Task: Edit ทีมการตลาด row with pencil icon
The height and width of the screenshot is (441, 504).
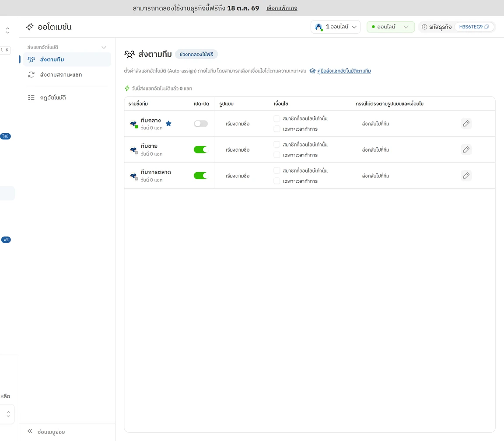Action: [466, 175]
